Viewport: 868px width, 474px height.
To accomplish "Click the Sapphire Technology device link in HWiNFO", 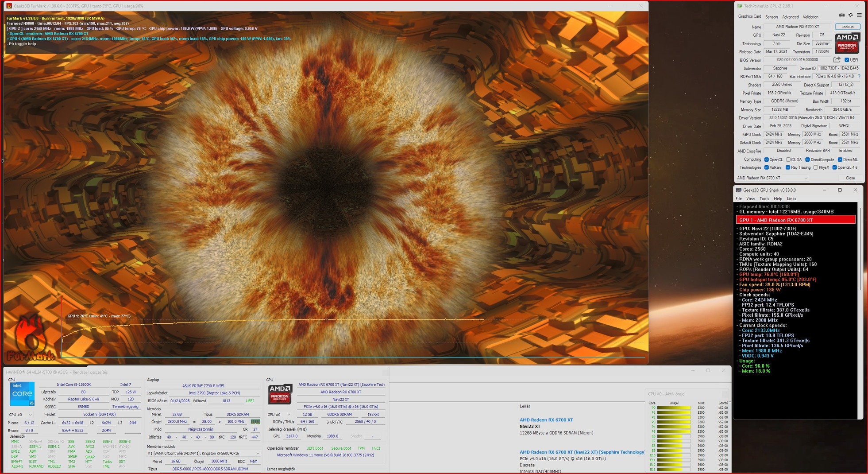I will (582, 452).
